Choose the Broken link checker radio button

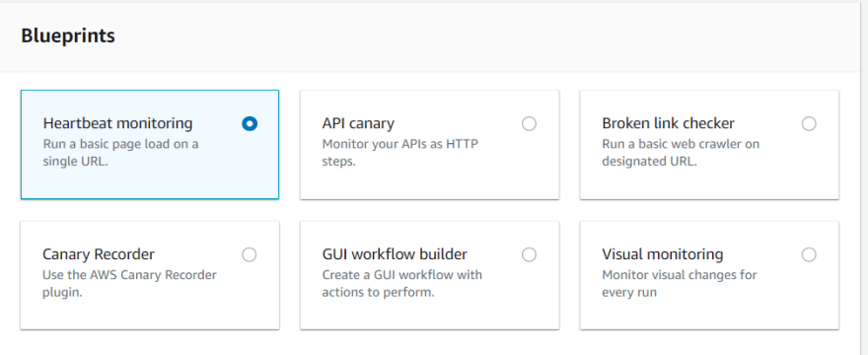coord(809,124)
